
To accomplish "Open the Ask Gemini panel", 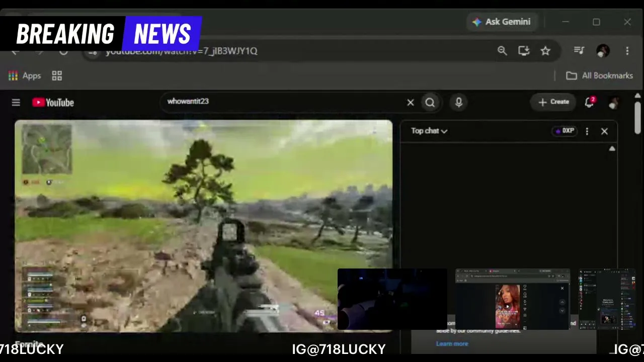I will coord(501,22).
